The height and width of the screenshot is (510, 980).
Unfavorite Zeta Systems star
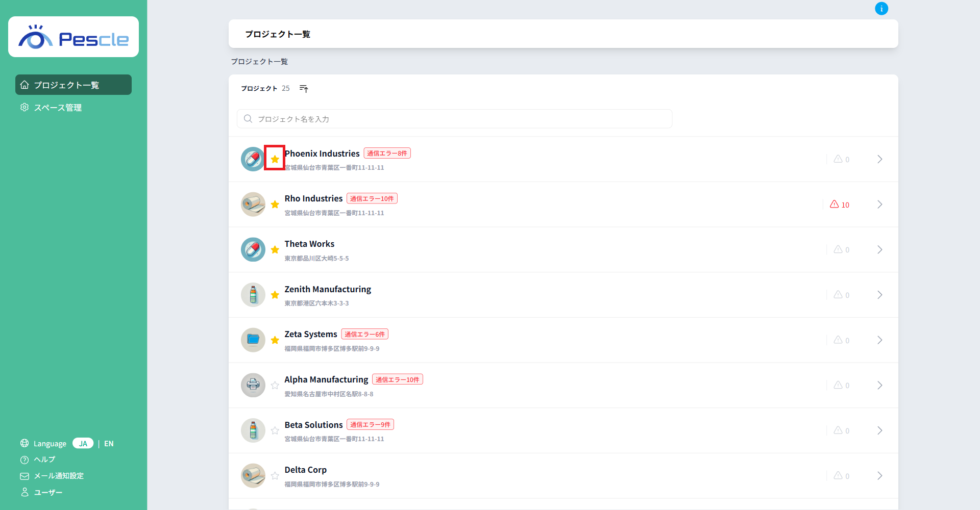click(275, 340)
